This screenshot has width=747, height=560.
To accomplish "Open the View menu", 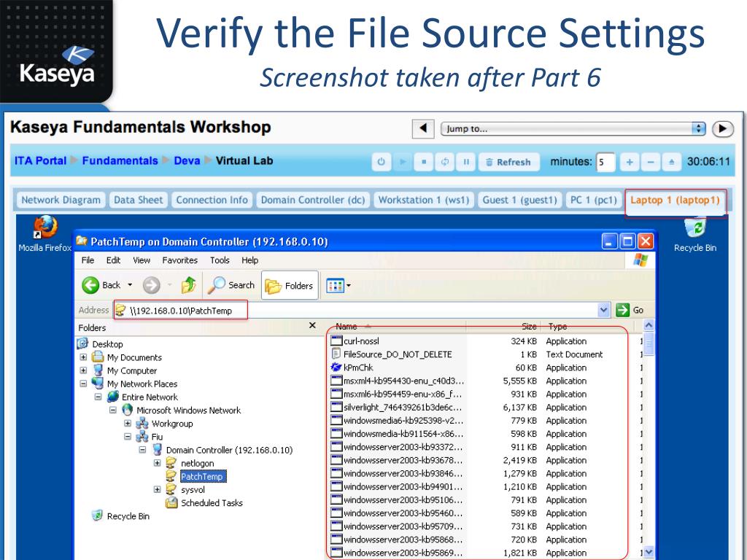I will point(142,260).
